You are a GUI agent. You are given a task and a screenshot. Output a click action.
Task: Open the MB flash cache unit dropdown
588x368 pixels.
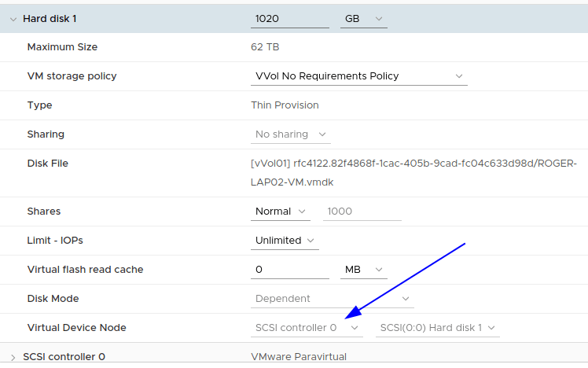pos(364,270)
